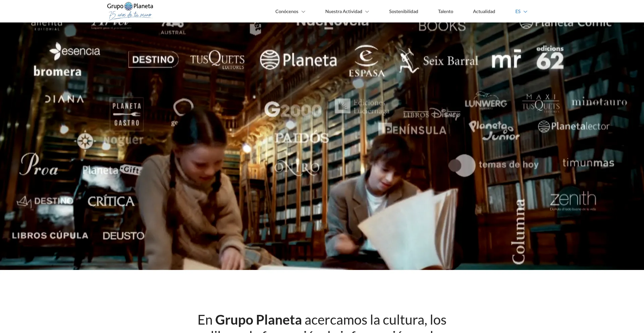Navigate to Actualidad
Viewport: 644px width, 333px height.
point(484,11)
